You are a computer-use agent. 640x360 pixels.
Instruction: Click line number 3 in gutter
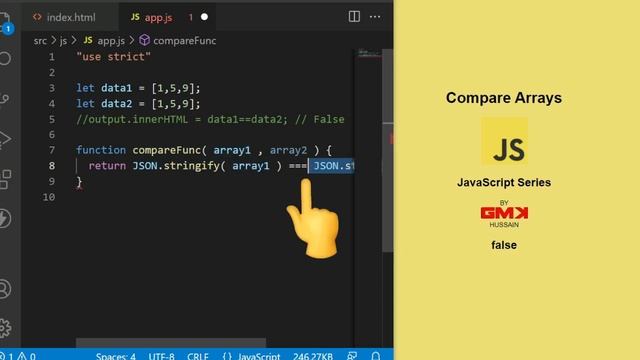coord(51,88)
